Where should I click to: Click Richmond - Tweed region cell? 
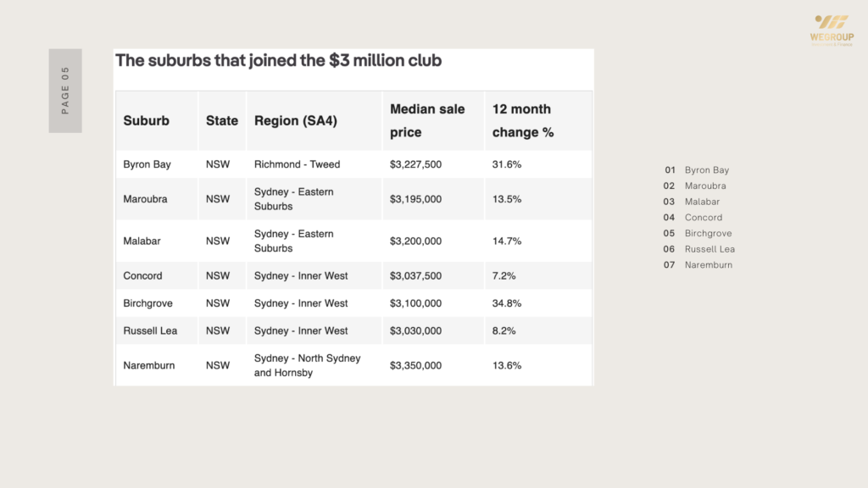tap(297, 164)
